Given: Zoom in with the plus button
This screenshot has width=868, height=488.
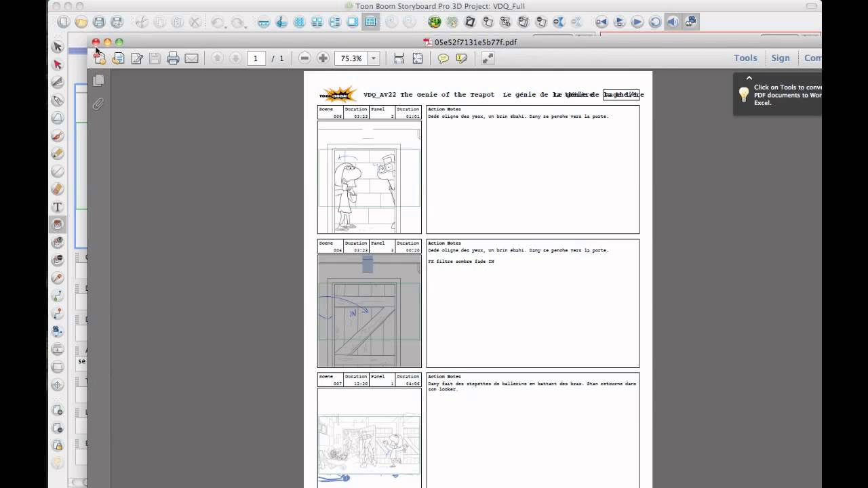Looking at the screenshot, I should pyautogui.click(x=323, y=58).
